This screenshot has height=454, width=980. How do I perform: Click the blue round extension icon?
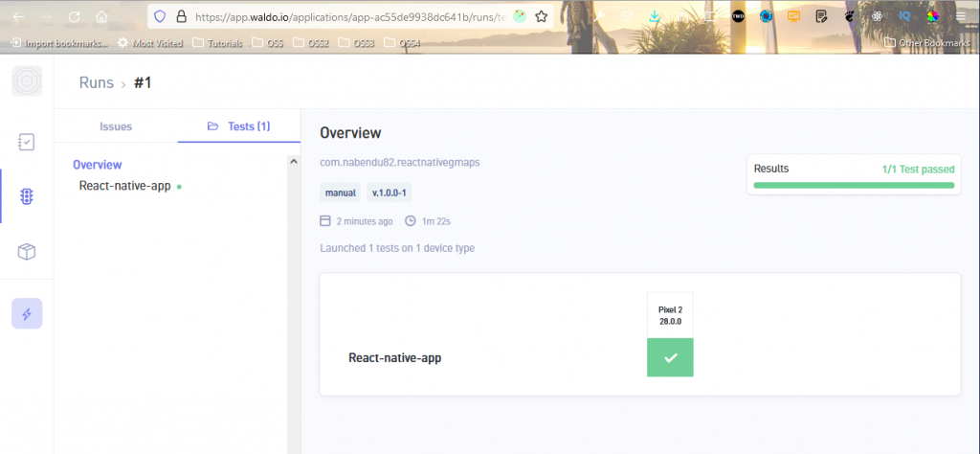click(766, 17)
